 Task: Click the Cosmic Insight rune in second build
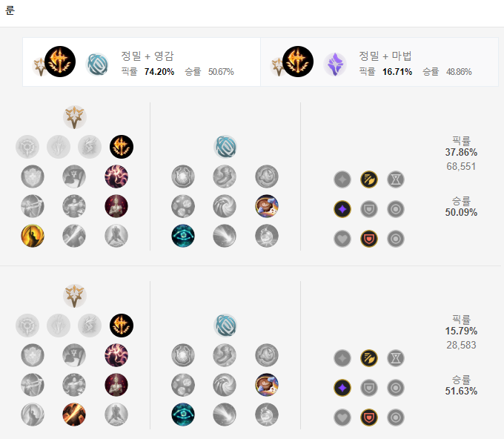[183, 415]
